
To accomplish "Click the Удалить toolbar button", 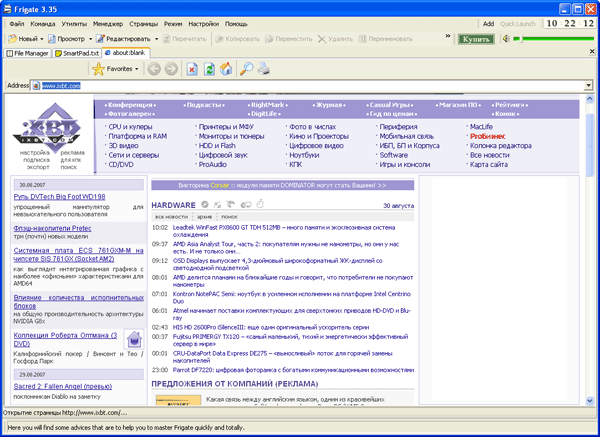I will [x=335, y=39].
